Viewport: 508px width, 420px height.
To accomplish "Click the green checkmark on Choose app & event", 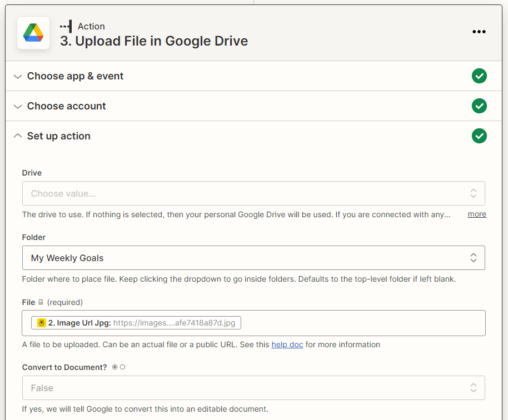I will tap(479, 76).
